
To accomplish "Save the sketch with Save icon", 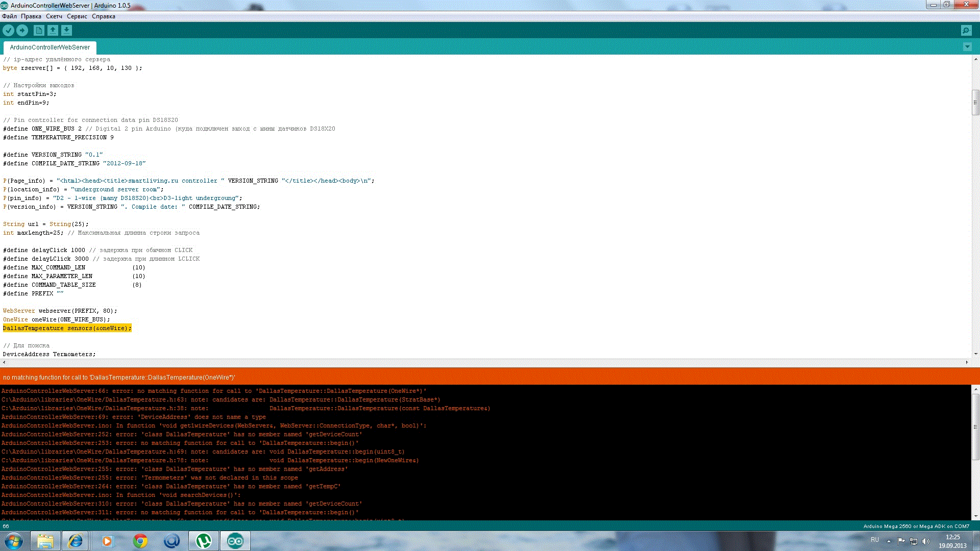I will pyautogui.click(x=66, y=31).
